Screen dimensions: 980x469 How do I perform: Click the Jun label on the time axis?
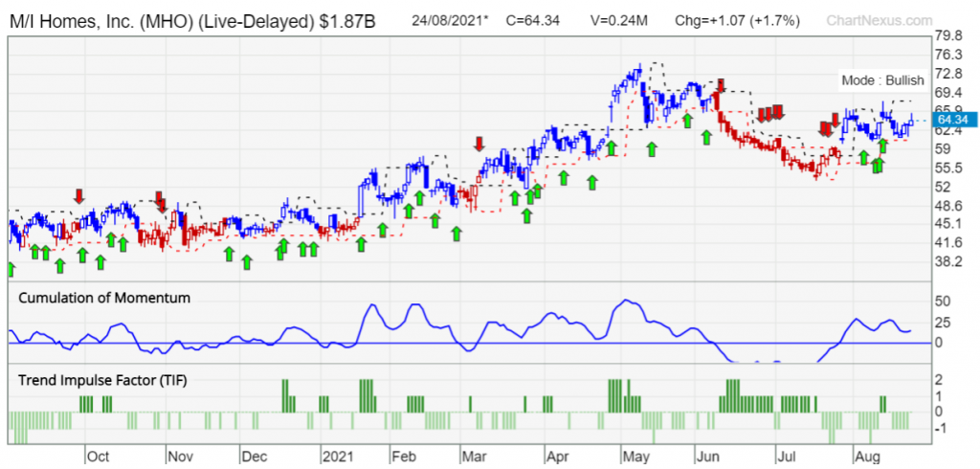709,457
